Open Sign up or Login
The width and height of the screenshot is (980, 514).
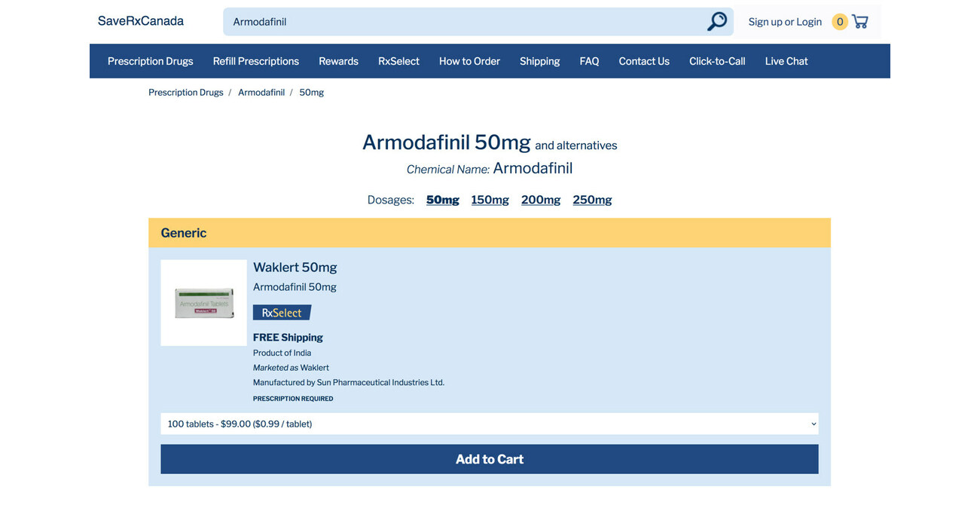785,22
